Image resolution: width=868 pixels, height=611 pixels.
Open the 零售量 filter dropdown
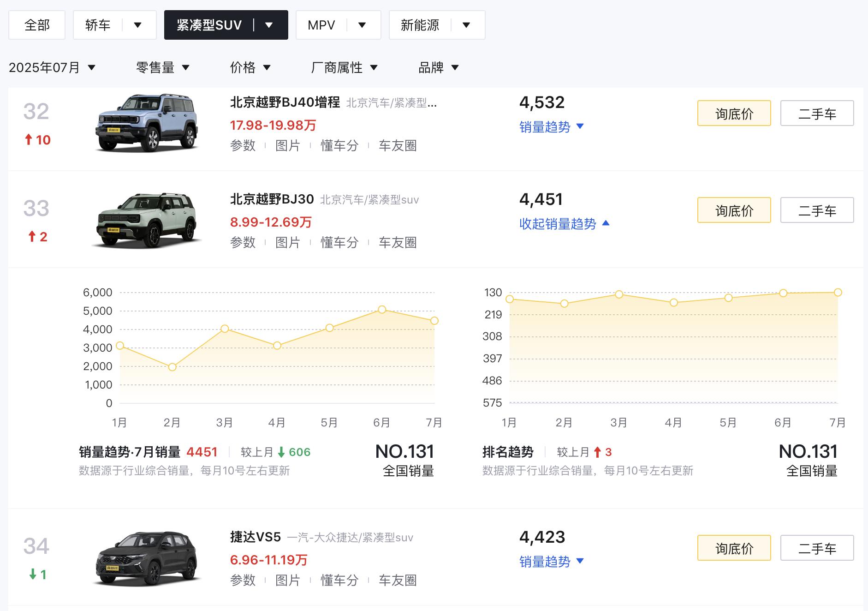pos(162,68)
